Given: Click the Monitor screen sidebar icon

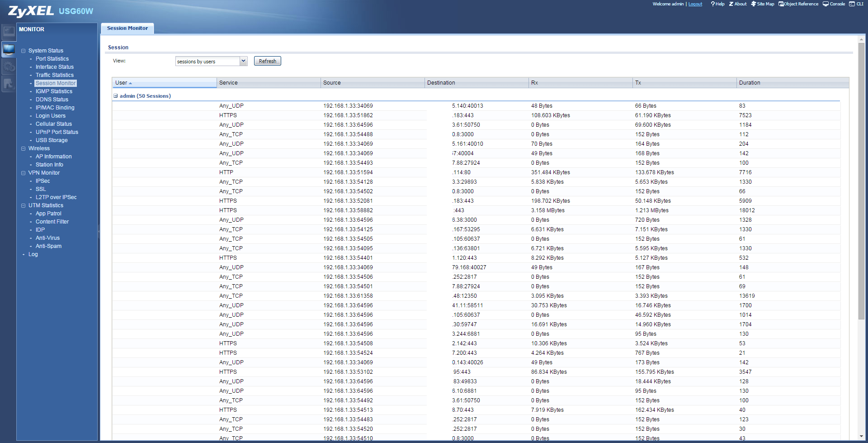Looking at the screenshot, I should [9, 49].
